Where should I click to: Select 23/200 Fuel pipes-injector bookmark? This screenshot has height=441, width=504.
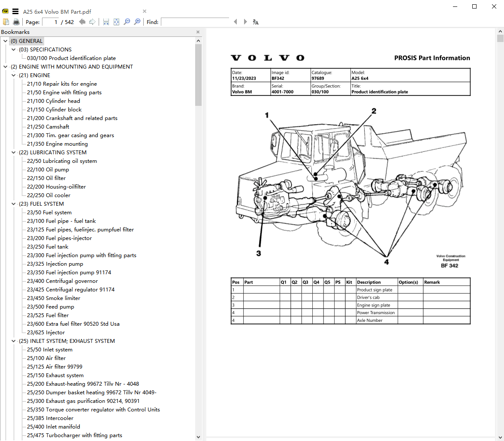tap(60, 238)
